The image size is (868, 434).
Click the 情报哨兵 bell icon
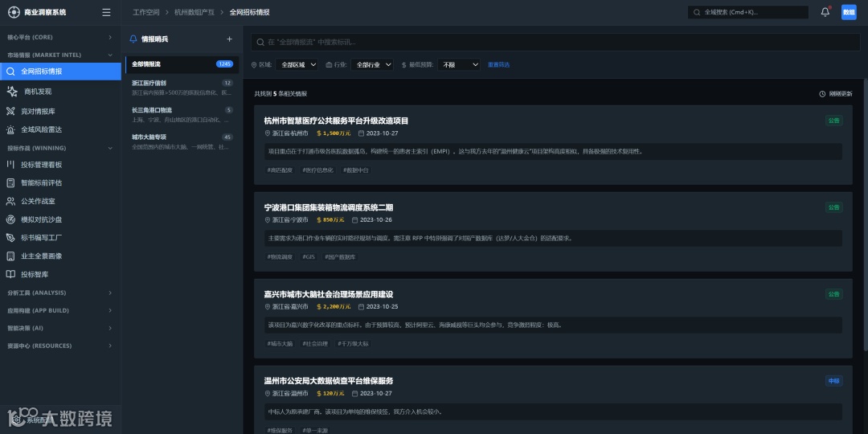point(133,39)
